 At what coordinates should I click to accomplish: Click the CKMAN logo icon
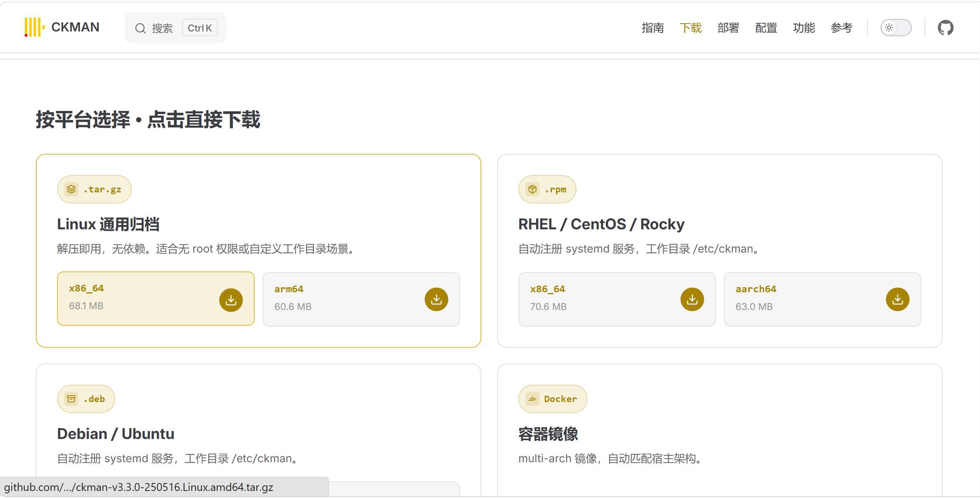tap(35, 27)
